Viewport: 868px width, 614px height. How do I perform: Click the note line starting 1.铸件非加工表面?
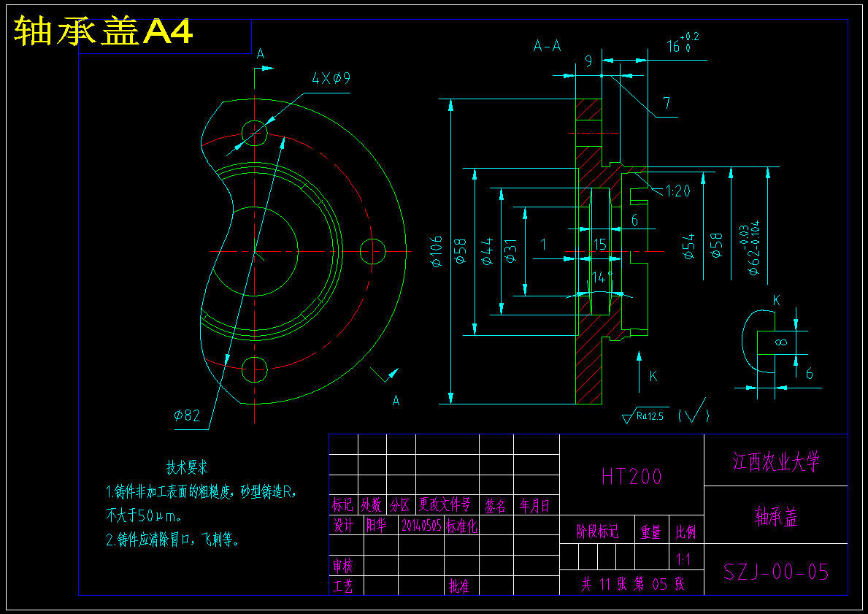(x=201, y=491)
